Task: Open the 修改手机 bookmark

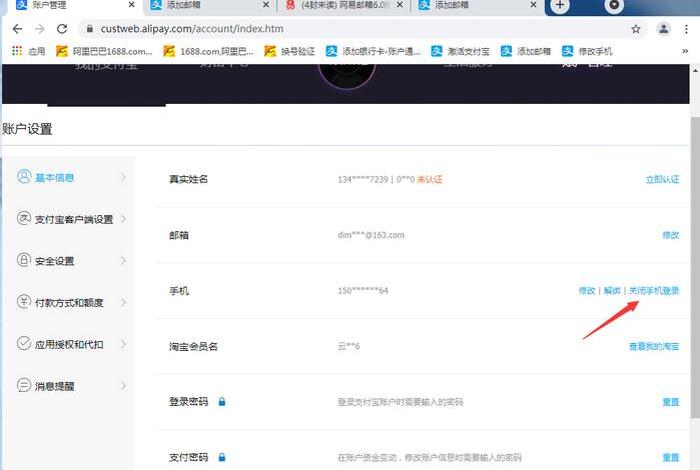Action: [587, 51]
